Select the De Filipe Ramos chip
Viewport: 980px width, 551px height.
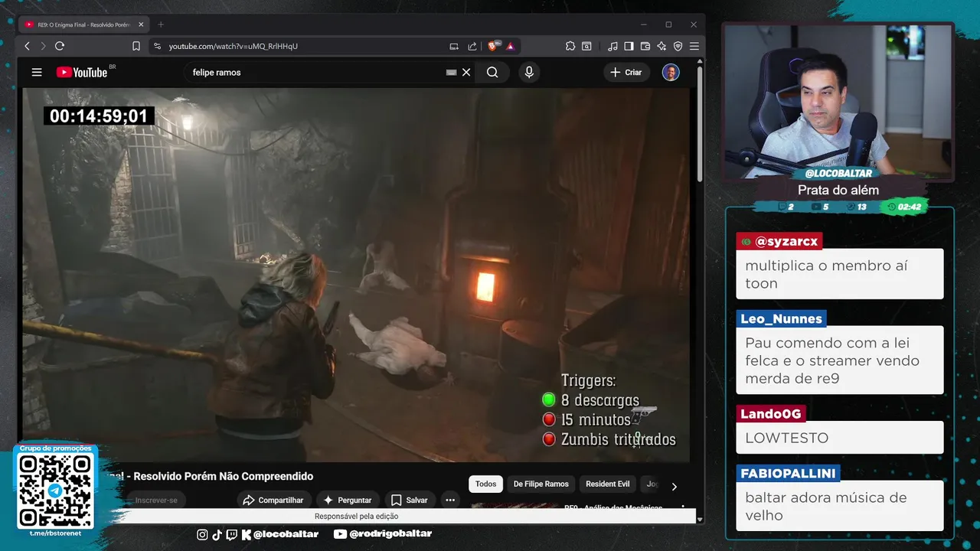pos(541,484)
